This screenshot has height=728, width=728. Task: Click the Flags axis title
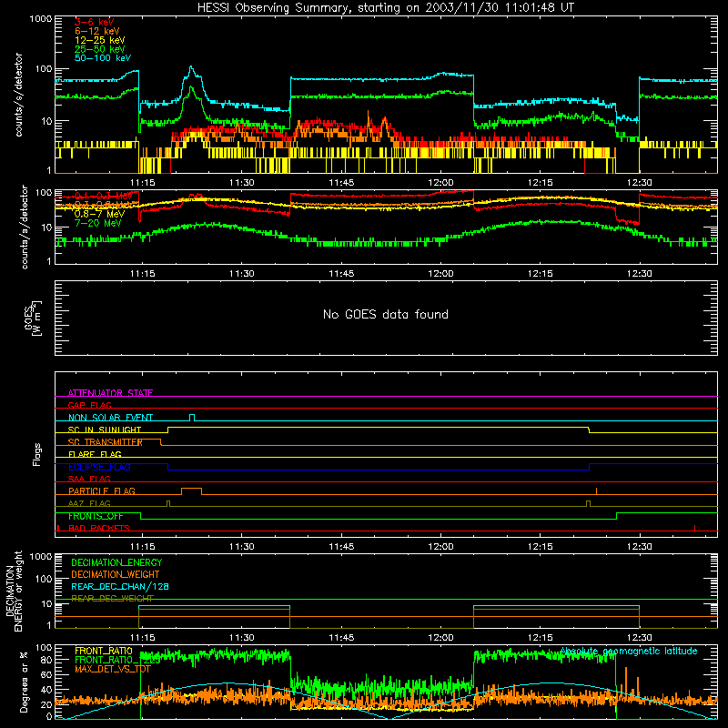[x=36, y=454]
